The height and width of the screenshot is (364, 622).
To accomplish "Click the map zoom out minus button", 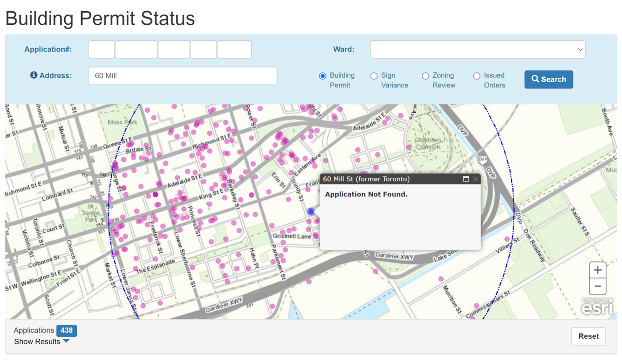I will (x=598, y=286).
